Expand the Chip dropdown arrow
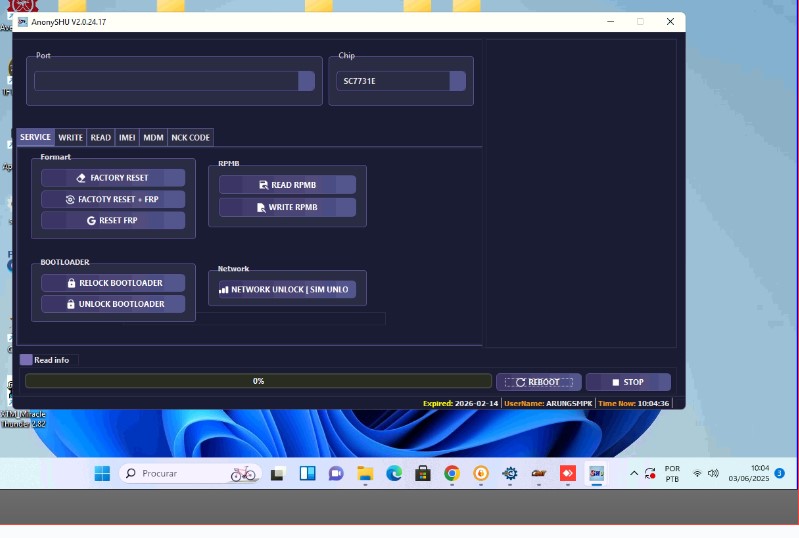Screen dimensions: 799x538 [x=458, y=81]
